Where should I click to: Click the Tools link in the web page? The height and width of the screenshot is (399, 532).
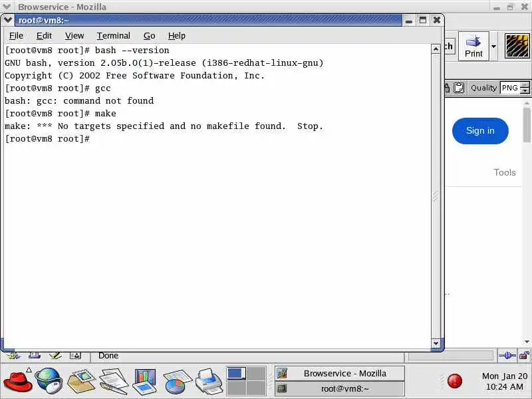click(505, 172)
